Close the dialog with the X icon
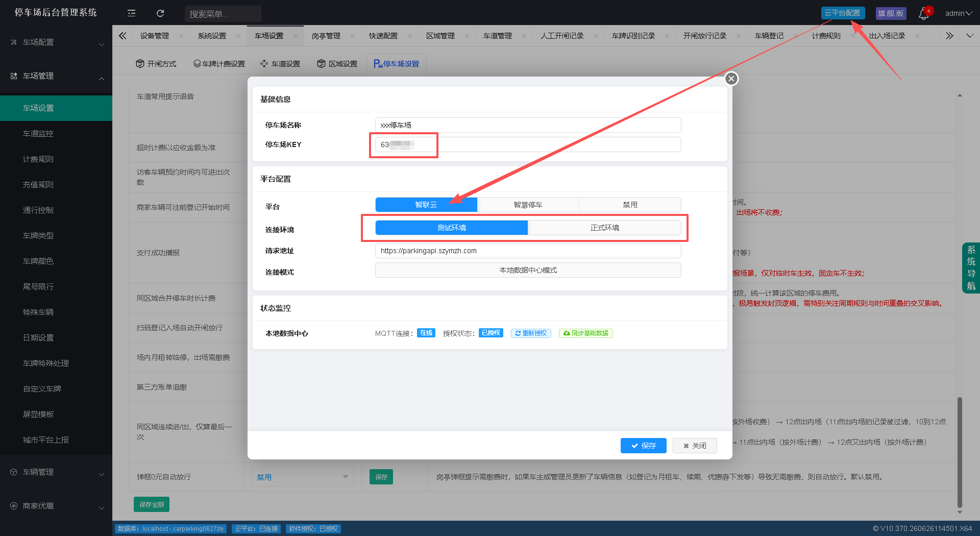This screenshot has width=980, height=536. (x=731, y=79)
